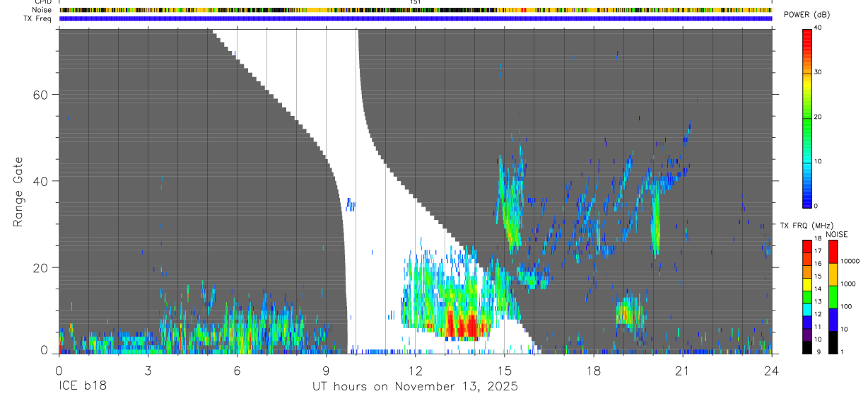Click the "20" tick on the power scale

coord(818,117)
